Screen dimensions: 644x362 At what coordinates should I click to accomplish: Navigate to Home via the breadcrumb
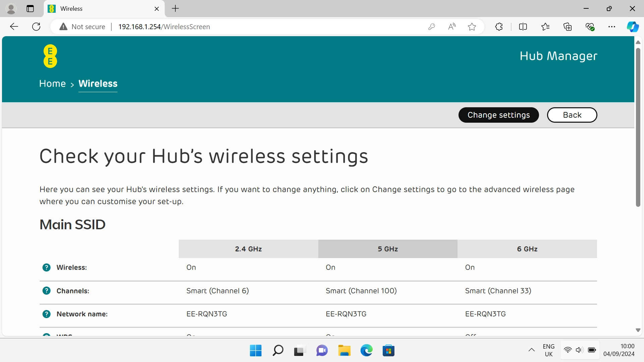tap(52, 83)
